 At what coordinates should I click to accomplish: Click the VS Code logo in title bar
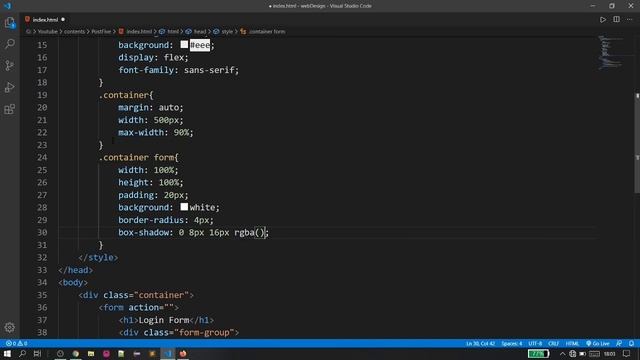click(7, 6)
